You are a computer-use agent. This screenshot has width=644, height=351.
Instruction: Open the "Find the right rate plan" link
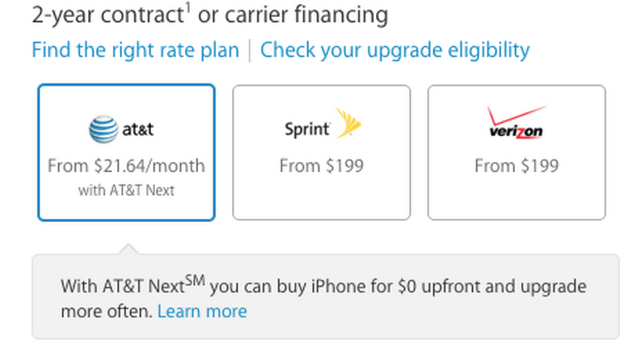[135, 50]
